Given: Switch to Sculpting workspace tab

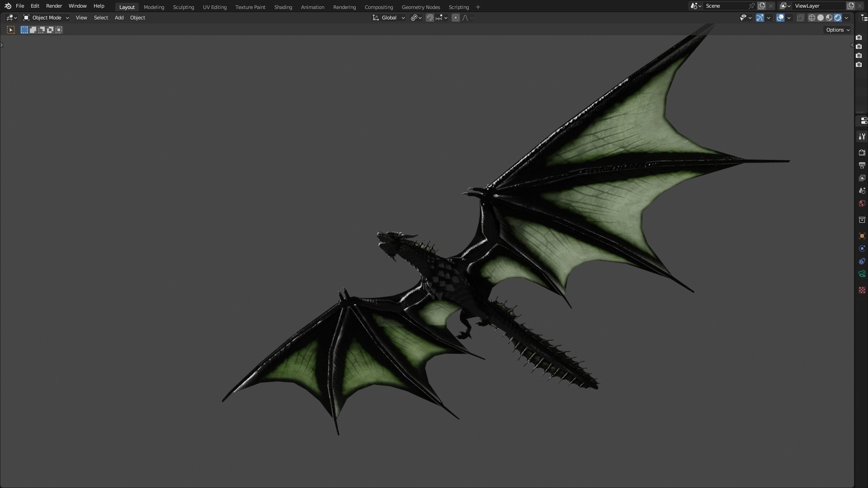Looking at the screenshot, I should point(184,7).
